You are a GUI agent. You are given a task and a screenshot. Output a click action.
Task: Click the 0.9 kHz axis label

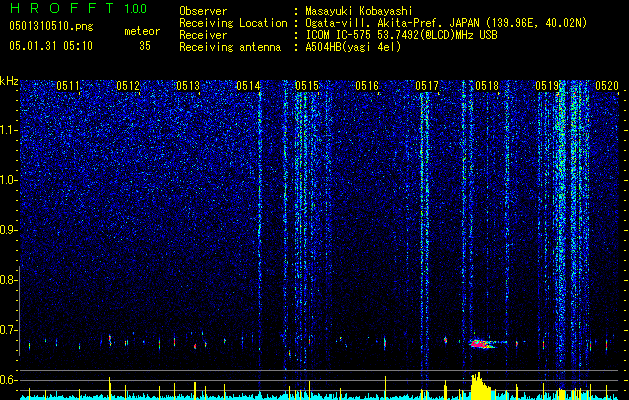pyautogui.click(x=9, y=230)
